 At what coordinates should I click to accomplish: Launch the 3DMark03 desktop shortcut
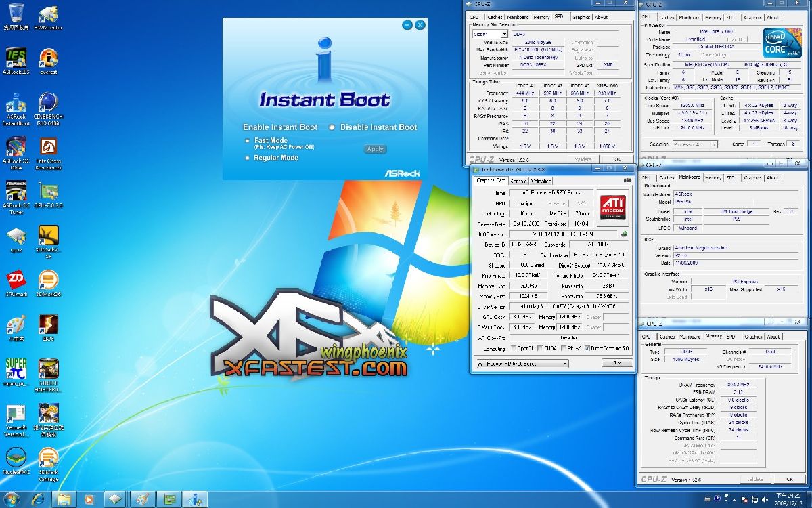point(48,242)
